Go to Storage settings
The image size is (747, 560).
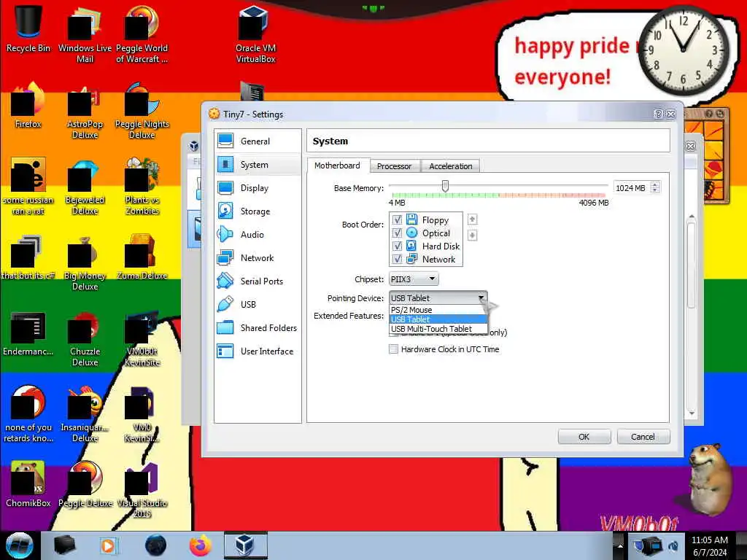click(x=258, y=211)
